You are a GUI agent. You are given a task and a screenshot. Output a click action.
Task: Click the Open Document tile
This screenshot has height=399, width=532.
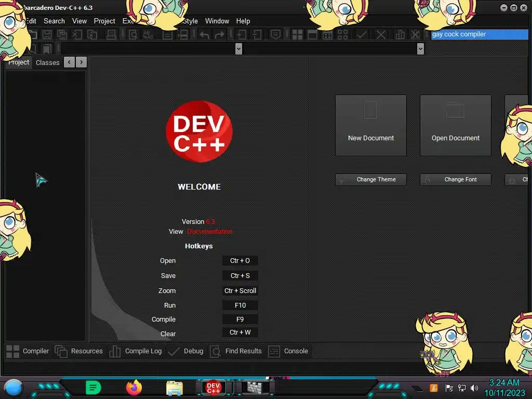(455, 126)
